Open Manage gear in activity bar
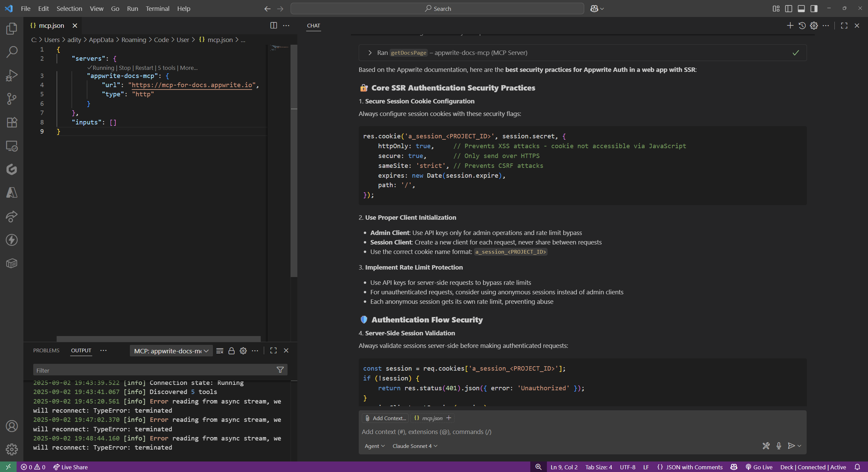 (x=12, y=450)
